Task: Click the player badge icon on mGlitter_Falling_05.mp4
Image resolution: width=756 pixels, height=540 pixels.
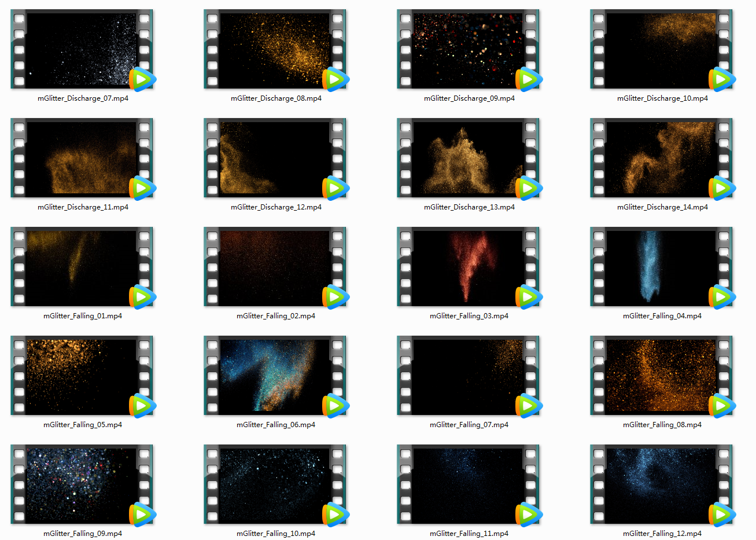Action: point(142,406)
